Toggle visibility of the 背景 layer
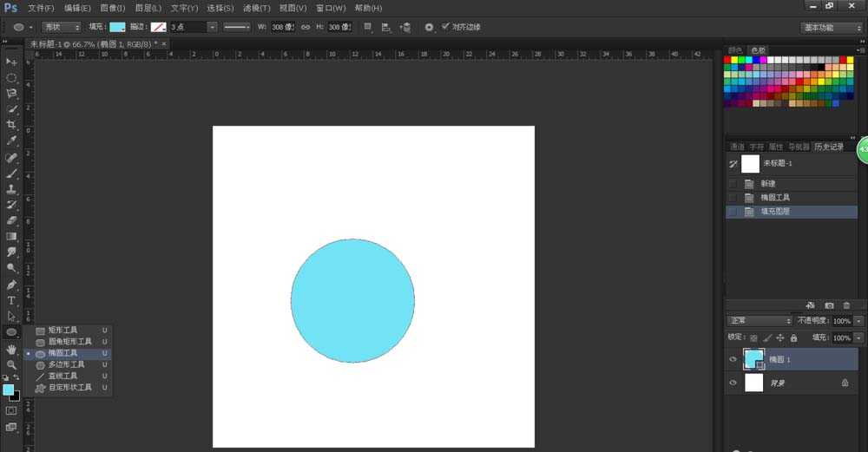This screenshot has width=868, height=452. [733, 383]
